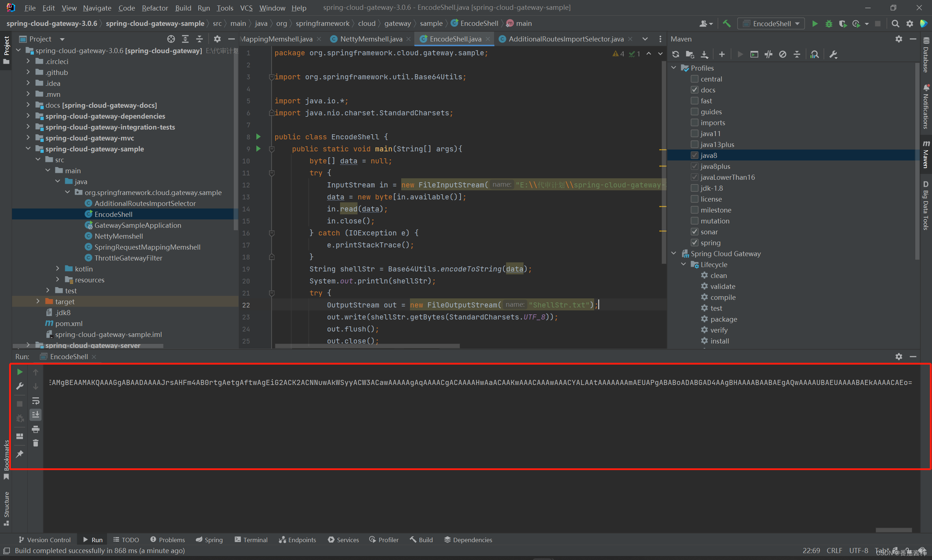932x560 pixels.
Task: Download Maven sources and documentation
Action: click(704, 54)
